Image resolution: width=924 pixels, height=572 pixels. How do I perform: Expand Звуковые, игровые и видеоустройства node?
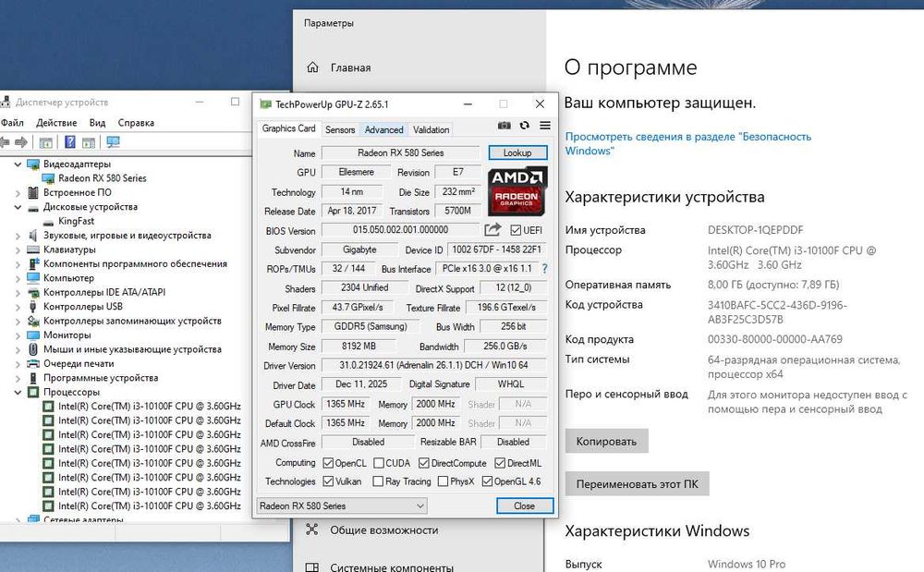pyautogui.click(x=18, y=236)
